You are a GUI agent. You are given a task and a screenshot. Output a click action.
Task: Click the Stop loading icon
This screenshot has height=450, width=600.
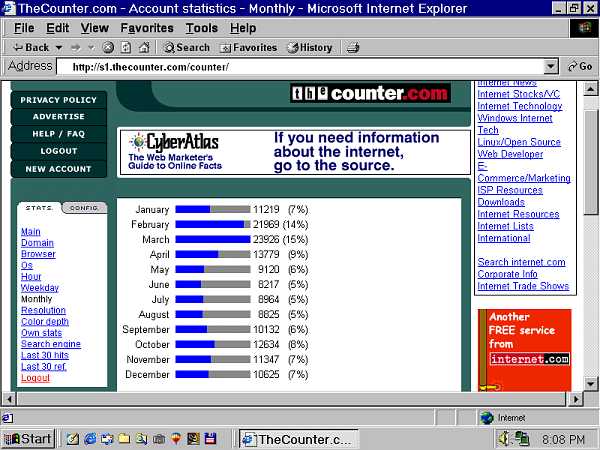[108, 47]
